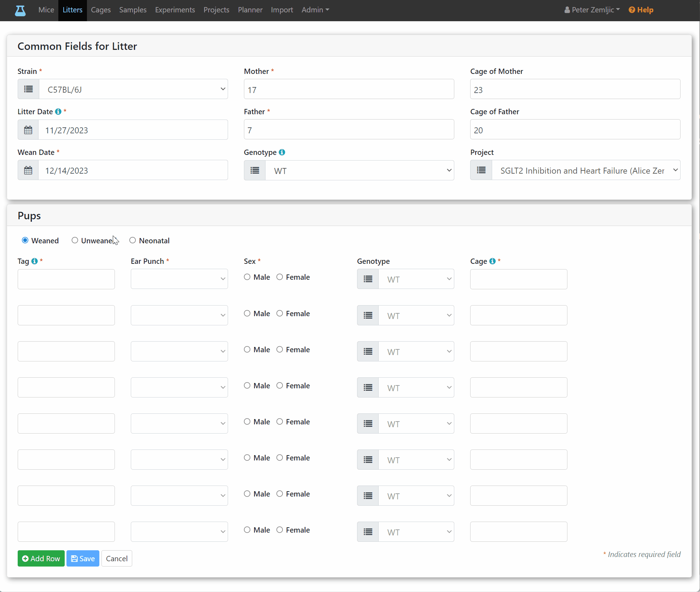Click the blue Save button
Screen dimensions: 700x592
click(x=83, y=559)
